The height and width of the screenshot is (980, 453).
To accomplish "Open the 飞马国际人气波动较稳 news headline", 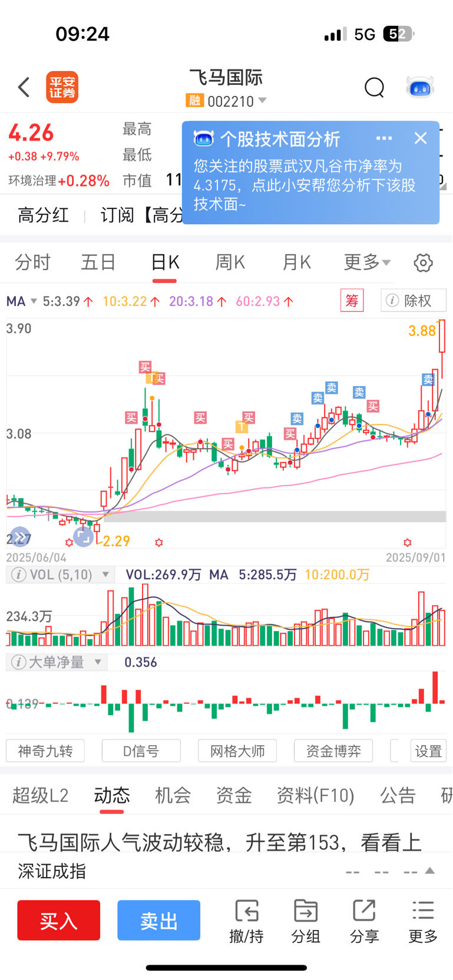I will click(x=219, y=842).
